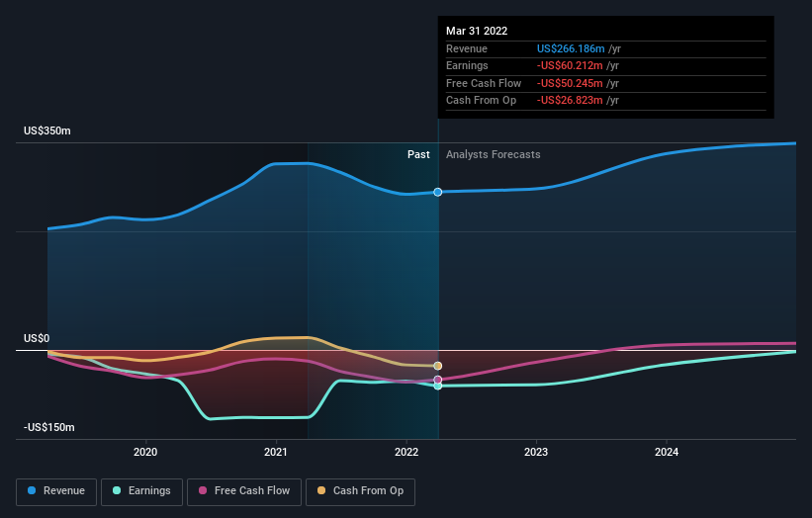Click the Earnings row label in tooltip
This screenshot has width=812, height=518.
coord(467,65)
